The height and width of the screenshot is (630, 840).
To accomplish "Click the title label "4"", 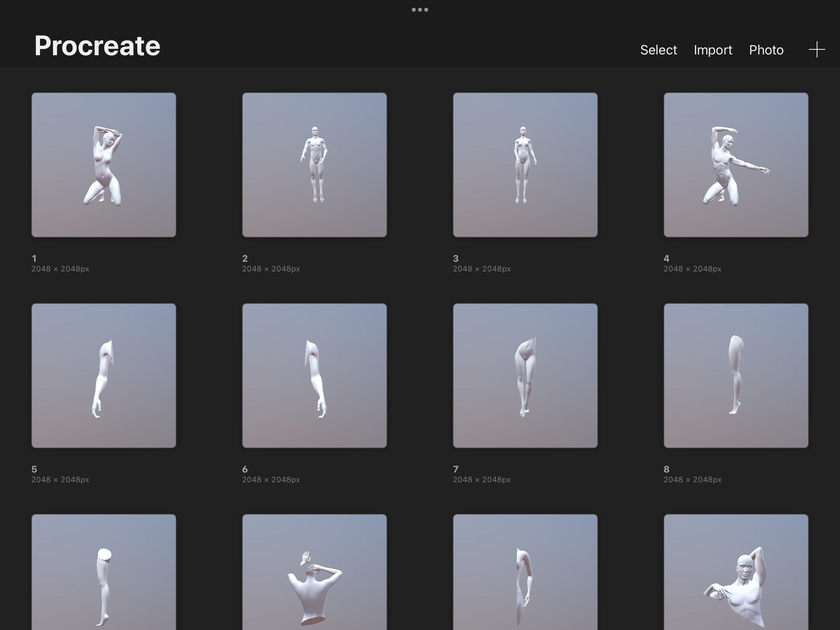I will click(667, 259).
